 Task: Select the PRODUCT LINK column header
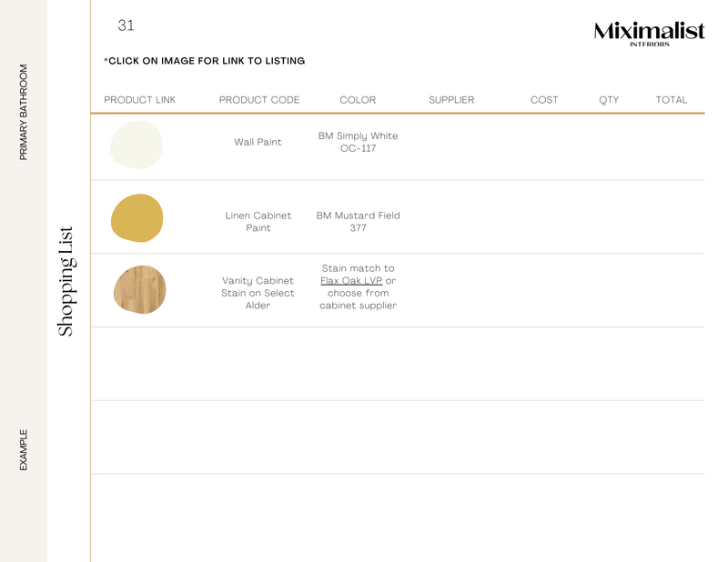pyautogui.click(x=139, y=100)
